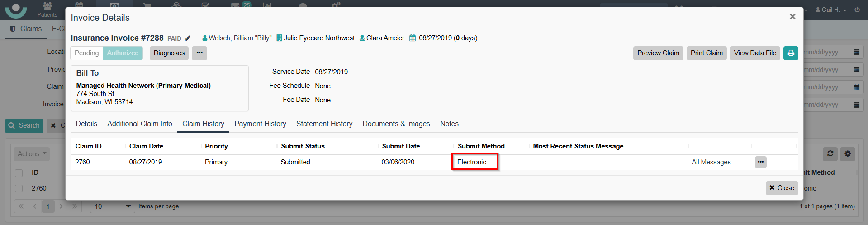Click the Preview Claim button

tap(658, 53)
